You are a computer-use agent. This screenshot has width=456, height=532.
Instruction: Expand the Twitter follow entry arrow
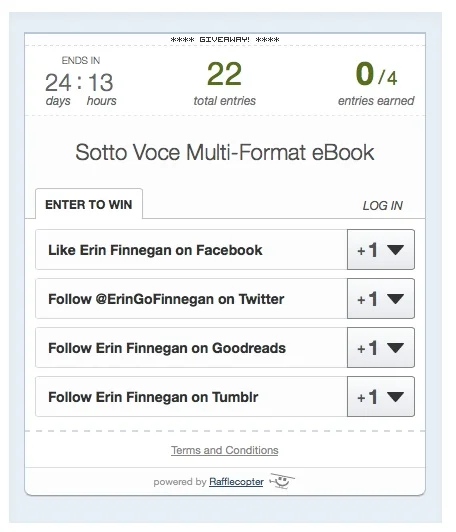coord(395,299)
